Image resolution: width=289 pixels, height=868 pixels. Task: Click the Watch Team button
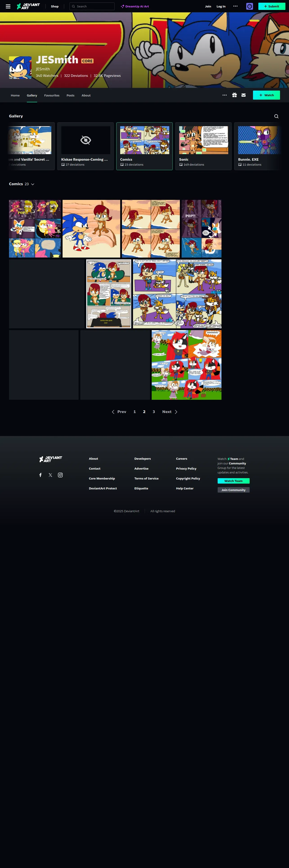233,481
